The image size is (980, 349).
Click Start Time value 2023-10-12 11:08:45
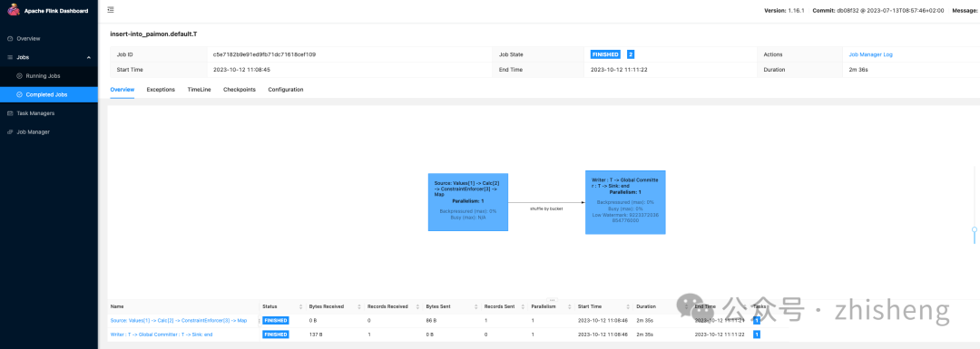point(242,70)
